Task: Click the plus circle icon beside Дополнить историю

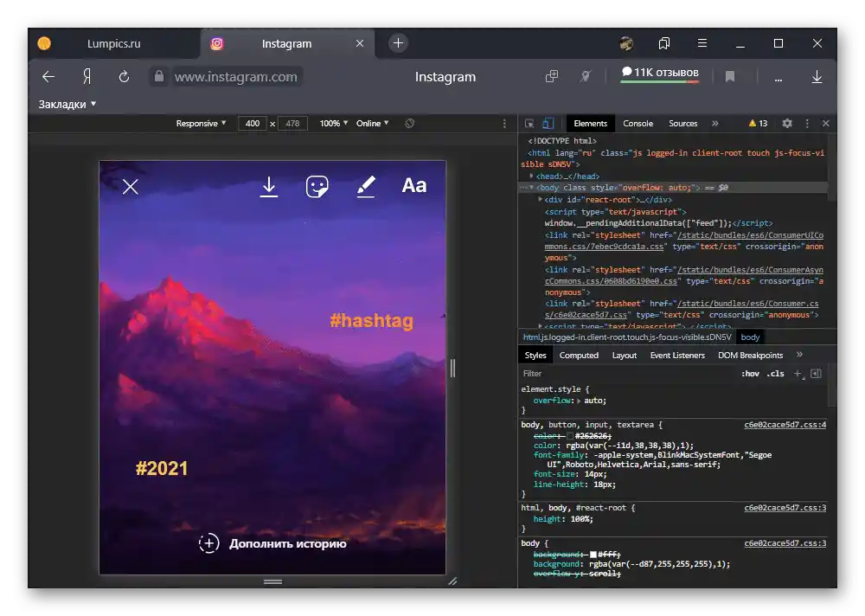Action: (x=209, y=543)
